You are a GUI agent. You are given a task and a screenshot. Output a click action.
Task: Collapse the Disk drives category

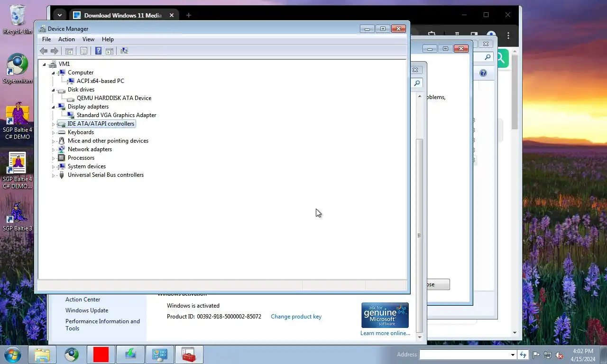tap(53, 90)
